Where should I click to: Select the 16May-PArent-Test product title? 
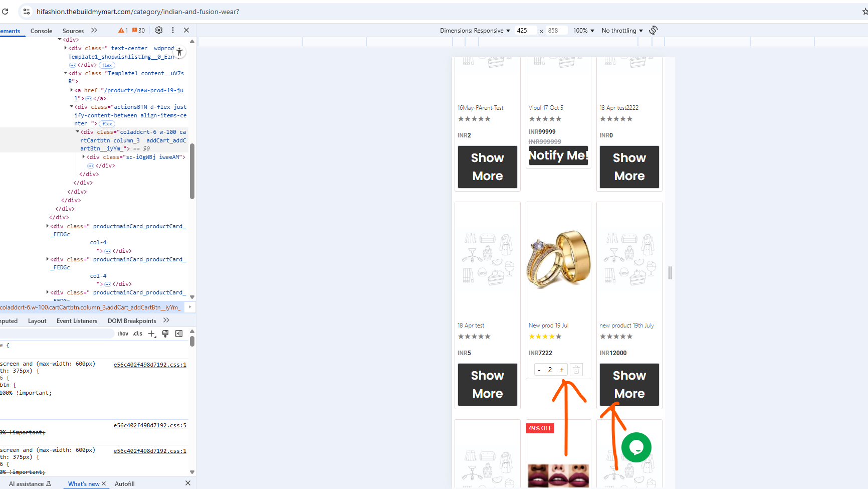pyautogui.click(x=480, y=108)
